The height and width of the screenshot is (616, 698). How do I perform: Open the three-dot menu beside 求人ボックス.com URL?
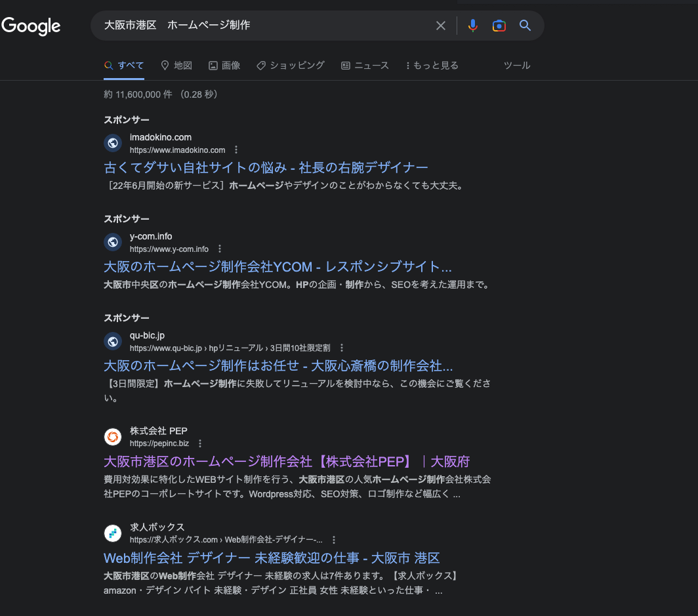coord(333,540)
